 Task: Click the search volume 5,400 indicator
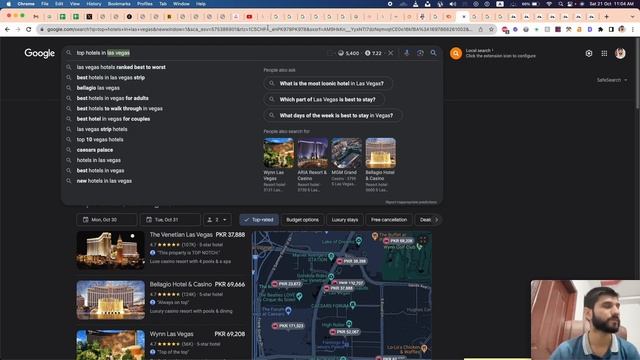(x=348, y=53)
